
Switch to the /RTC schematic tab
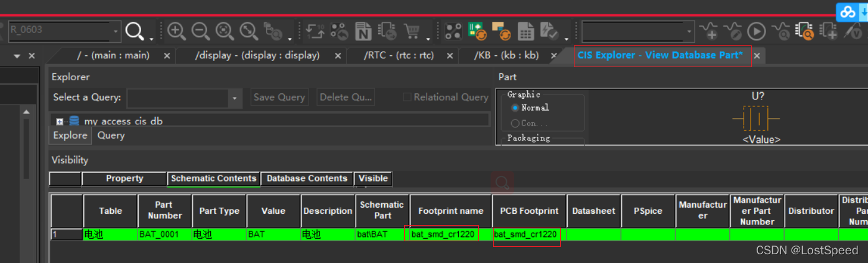point(399,55)
